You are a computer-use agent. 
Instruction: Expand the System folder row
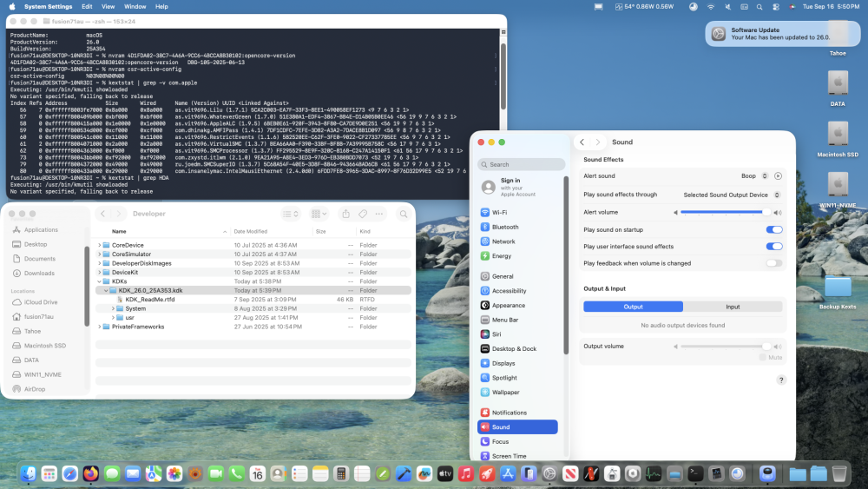coord(113,308)
